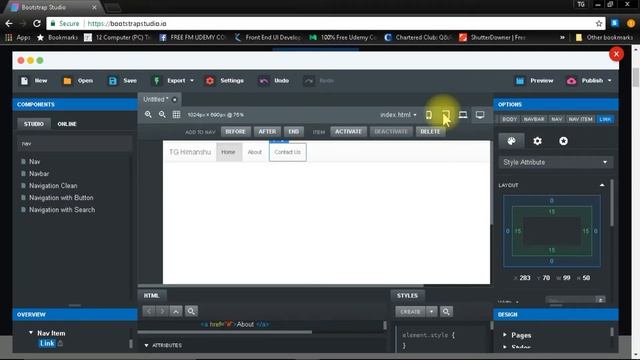Click the Save disk icon
Image resolution: width=640 pixels, height=360 pixels.
(113, 81)
